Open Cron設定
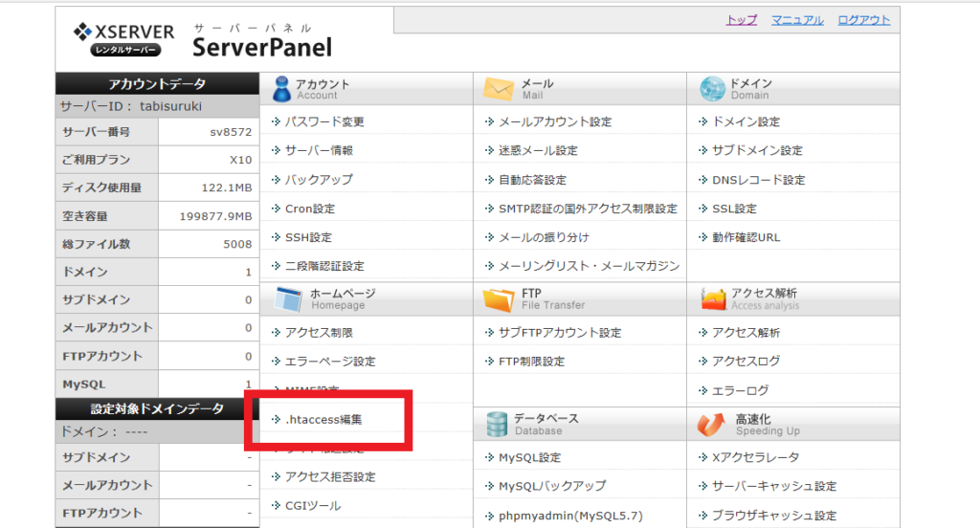This screenshot has width=980, height=528. [310, 209]
